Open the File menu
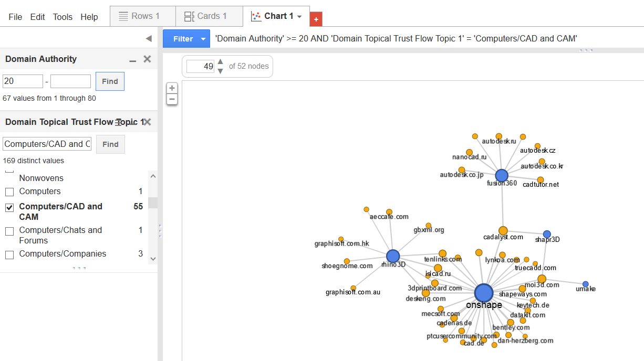Image resolution: width=644 pixels, height=361 pixels. click(x=15, y=17)
